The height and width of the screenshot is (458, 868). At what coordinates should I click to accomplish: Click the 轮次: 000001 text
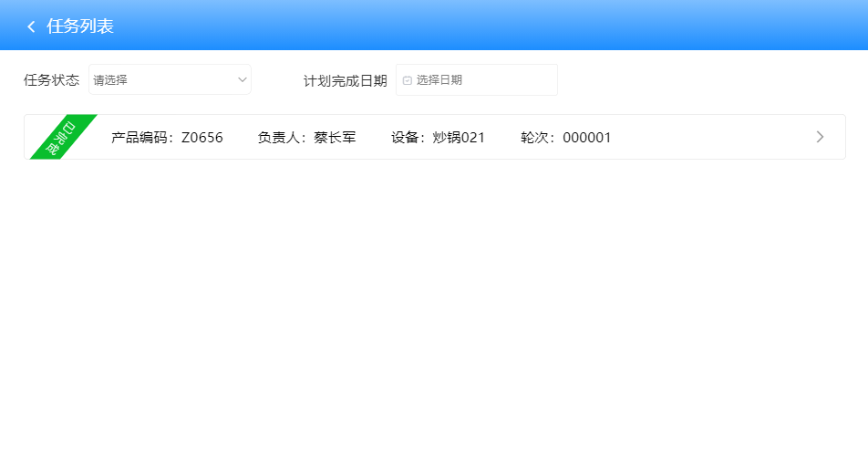coord(565,138)
